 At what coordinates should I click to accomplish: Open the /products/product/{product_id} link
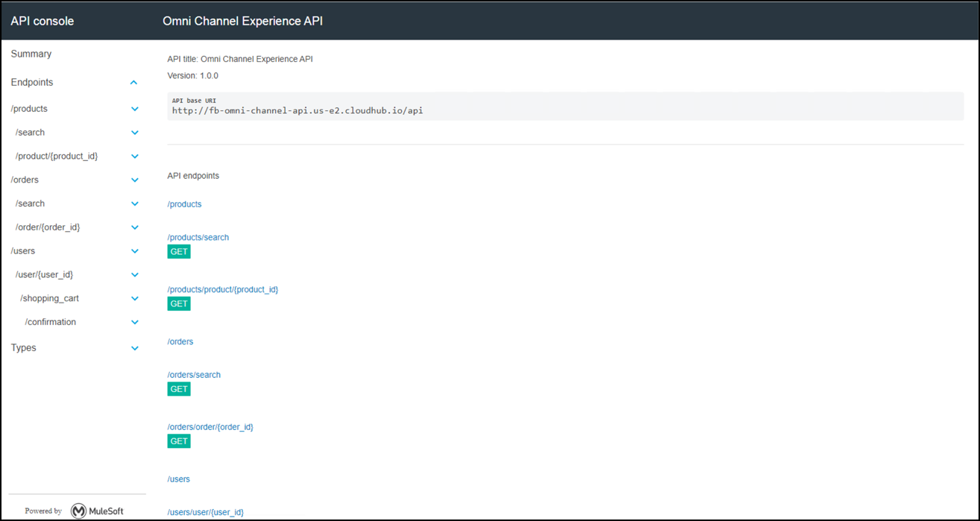tap(223, 289)
